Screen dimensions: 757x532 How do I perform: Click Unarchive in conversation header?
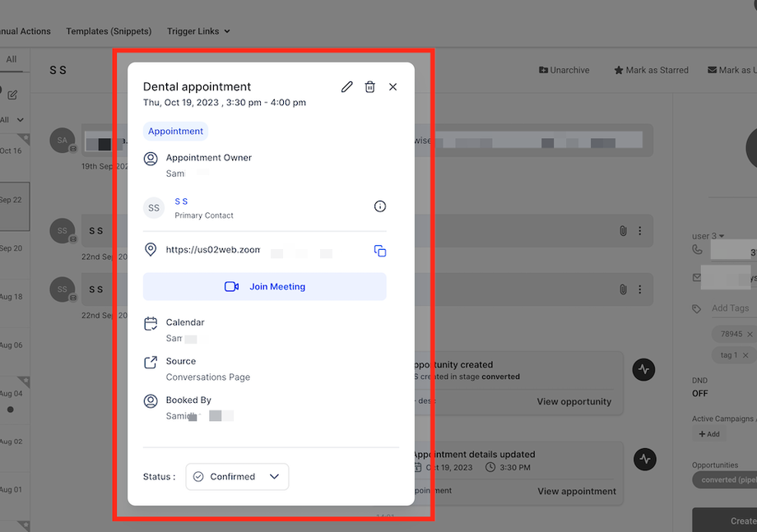click(564, 70)
